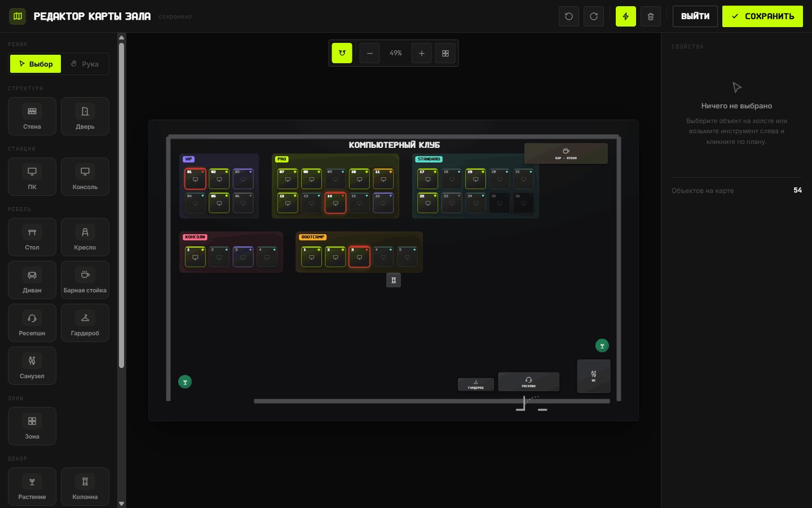Click the КОНСОЛИ zone label
Image resolution: width=812 pixels, height=508 pixels.
pos(195,237)
